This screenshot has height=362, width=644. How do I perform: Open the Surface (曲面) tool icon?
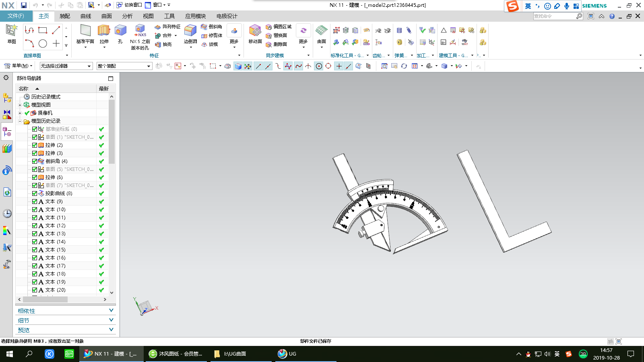pos(321,31)
